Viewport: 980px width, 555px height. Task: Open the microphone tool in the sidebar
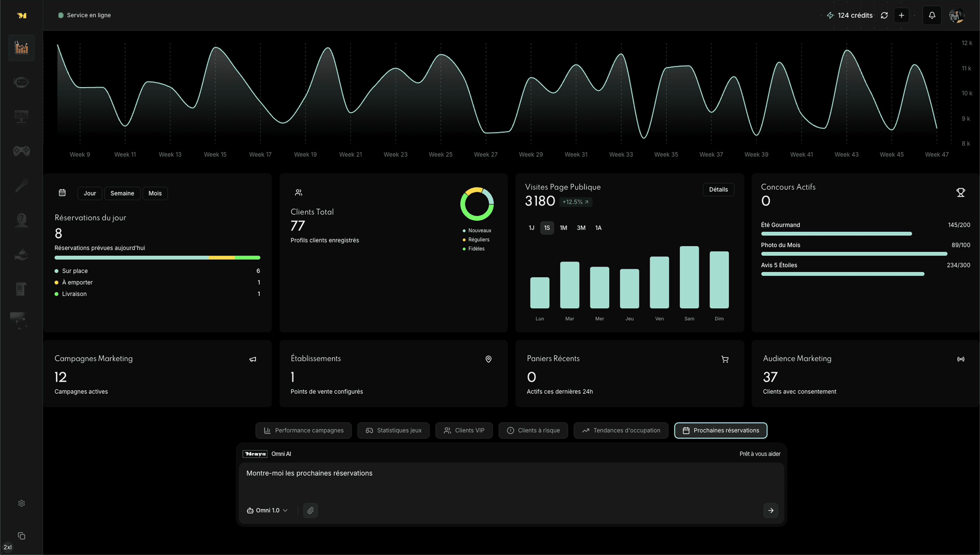click(x=21, y=186)
